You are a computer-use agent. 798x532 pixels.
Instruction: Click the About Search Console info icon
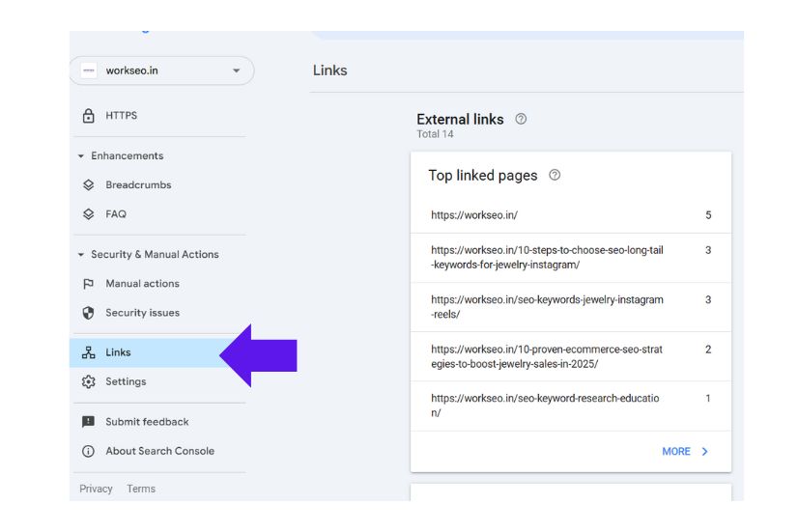tap(89, 451)
